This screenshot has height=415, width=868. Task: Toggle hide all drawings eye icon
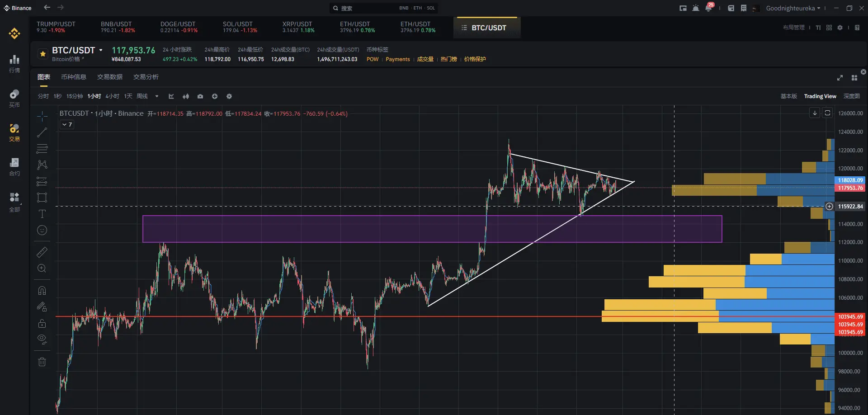(x=42, y=340)
